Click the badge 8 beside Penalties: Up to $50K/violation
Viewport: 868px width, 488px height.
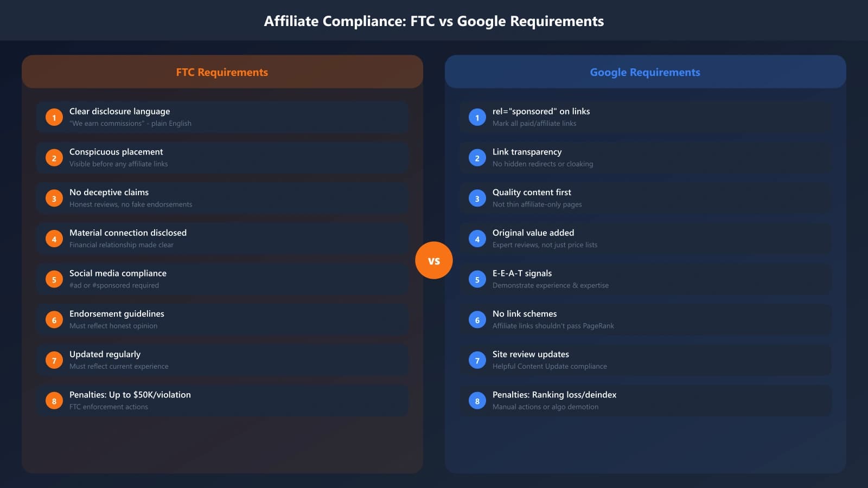point(54,400)
